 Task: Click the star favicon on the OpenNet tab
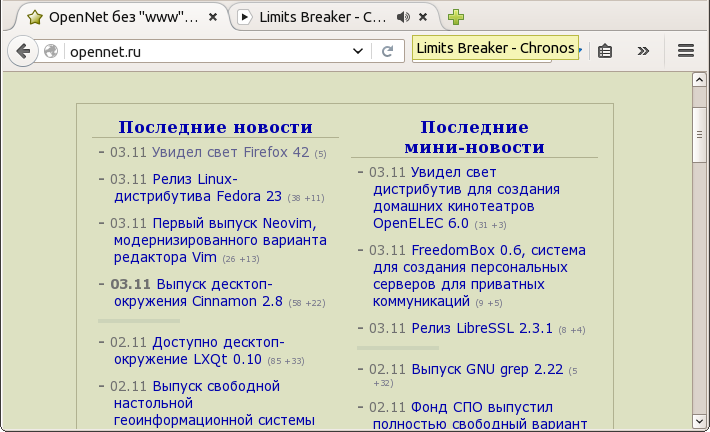34,17
